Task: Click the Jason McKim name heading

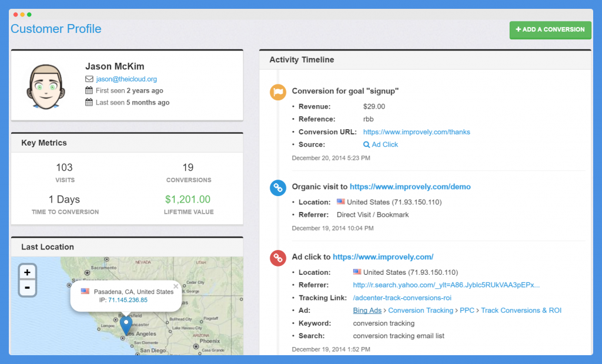Action: pyautogui.click(x=115, y=66)
